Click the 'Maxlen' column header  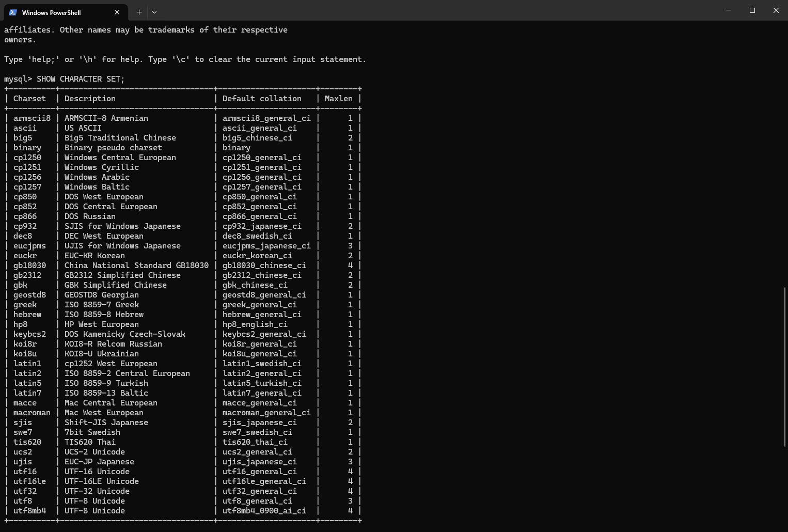tap(339, 99)
